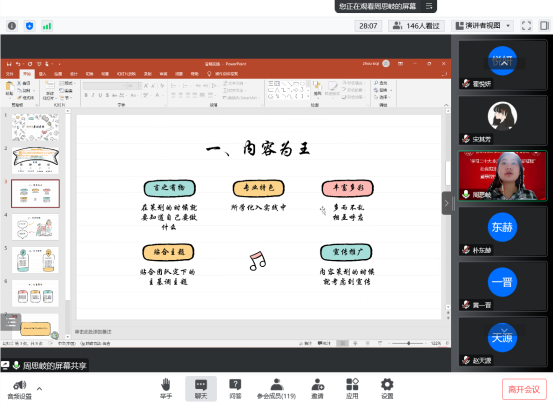Collapse the participant video strip arrow
The image size is (554, 403).
[446, 203]
